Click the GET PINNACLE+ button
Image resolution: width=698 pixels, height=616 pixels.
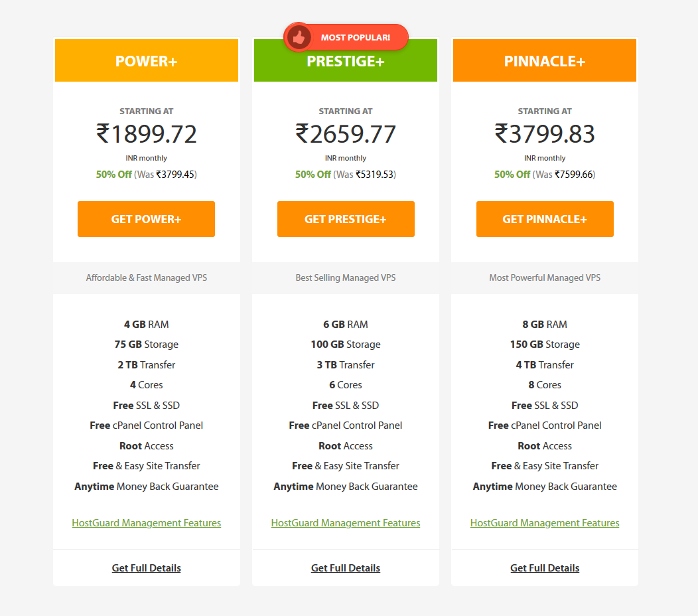(x=545, y=218)
